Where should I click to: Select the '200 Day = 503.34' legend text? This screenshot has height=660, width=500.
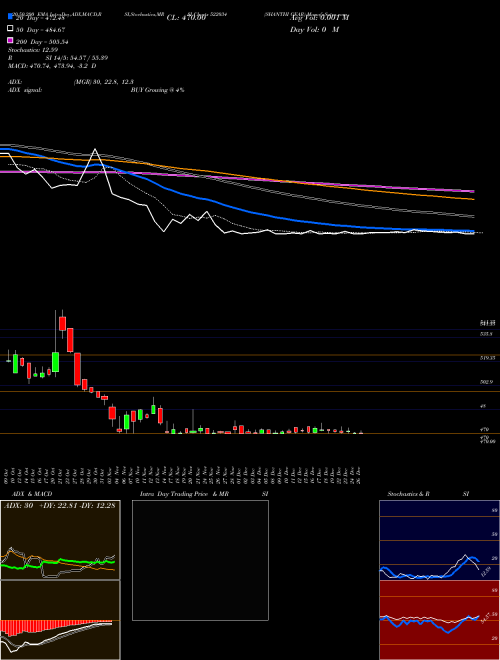[x=42, y=42]
